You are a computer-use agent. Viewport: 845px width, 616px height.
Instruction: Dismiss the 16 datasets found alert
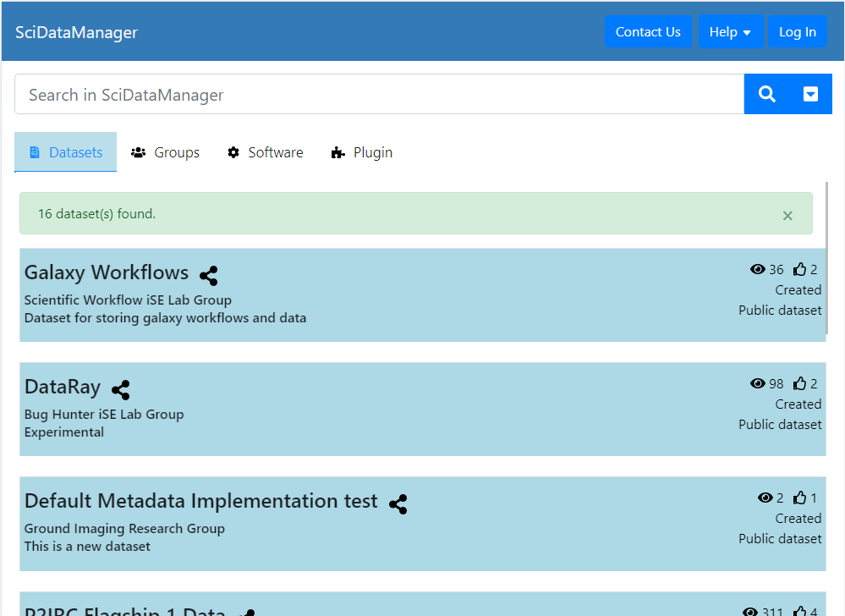pos(787,216)
